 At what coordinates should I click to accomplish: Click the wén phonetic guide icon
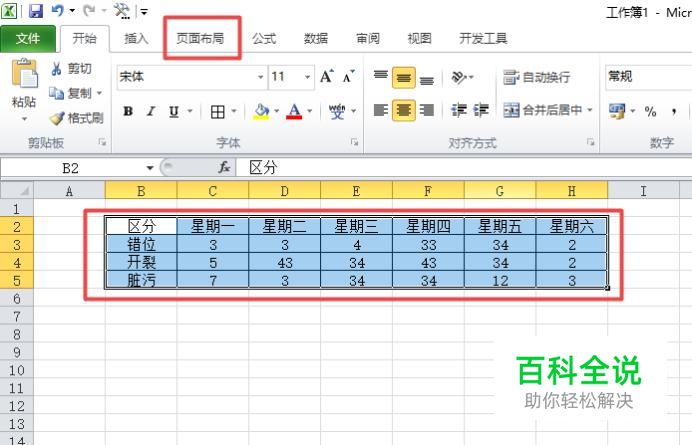point(337,111)
